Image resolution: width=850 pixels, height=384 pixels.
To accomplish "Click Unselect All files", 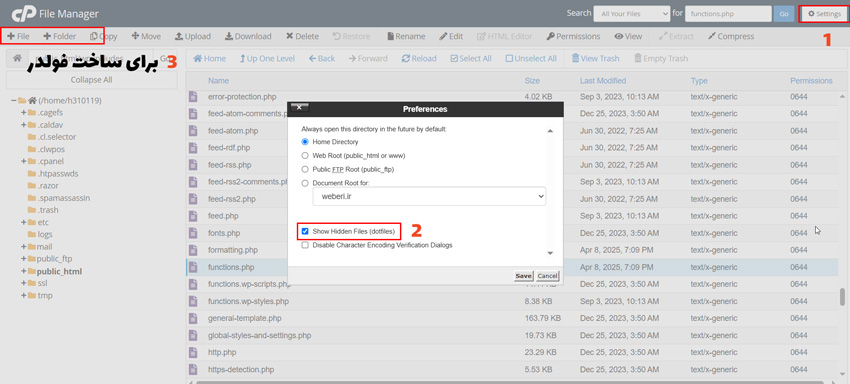I will click(531, 58).
